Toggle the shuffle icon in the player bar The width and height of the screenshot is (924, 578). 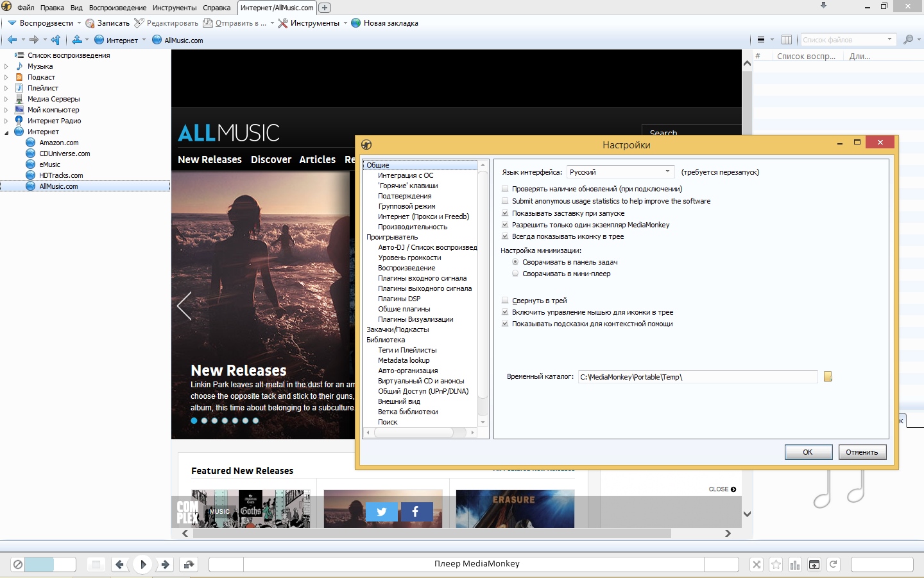point(757,565)
